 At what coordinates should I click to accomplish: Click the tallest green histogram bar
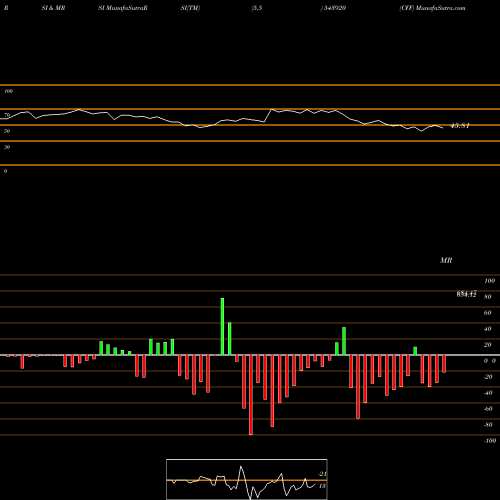(x=222, y=326)
